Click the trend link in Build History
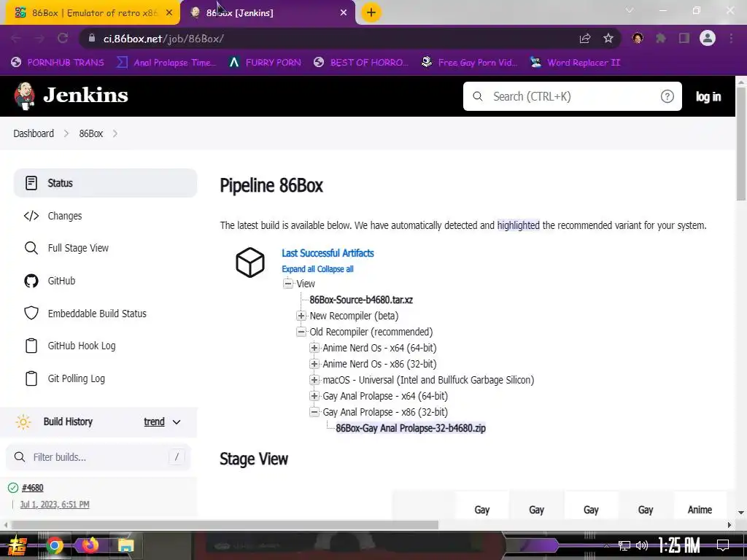The image size is (747, 560). pyautogui.click(x=155, y=422)
